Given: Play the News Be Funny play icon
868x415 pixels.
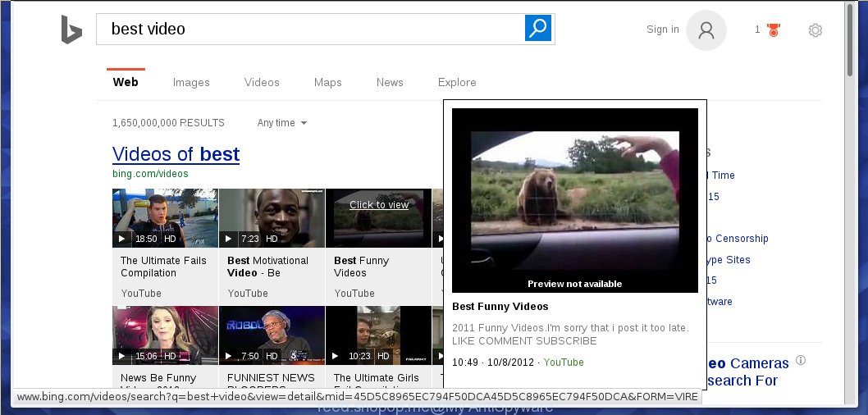Looking at the screenshot, I should [121, 356].
